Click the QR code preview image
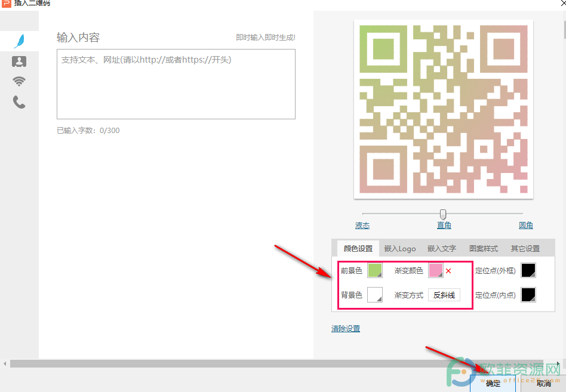 coord(444,109)
